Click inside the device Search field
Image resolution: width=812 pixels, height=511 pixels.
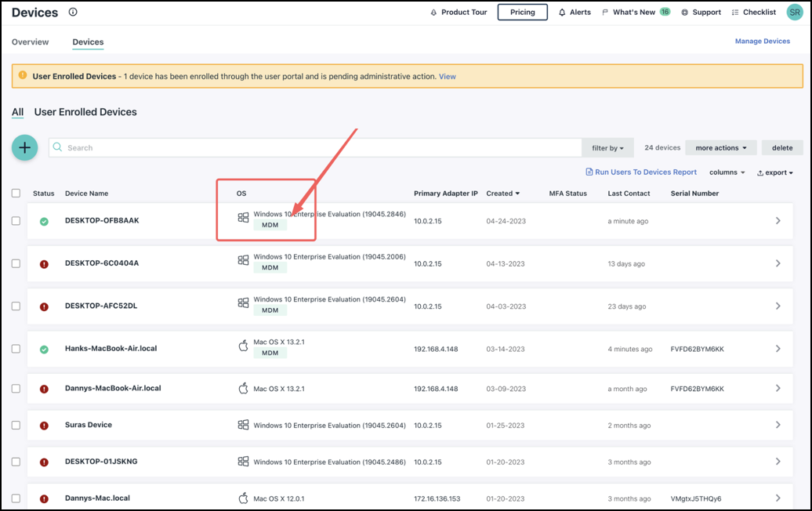click(x=235, y=147)
